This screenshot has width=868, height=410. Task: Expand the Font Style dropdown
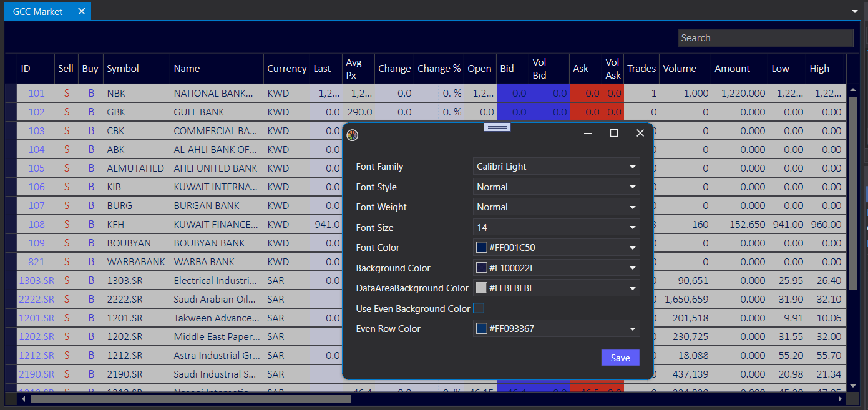coord(633,187)
